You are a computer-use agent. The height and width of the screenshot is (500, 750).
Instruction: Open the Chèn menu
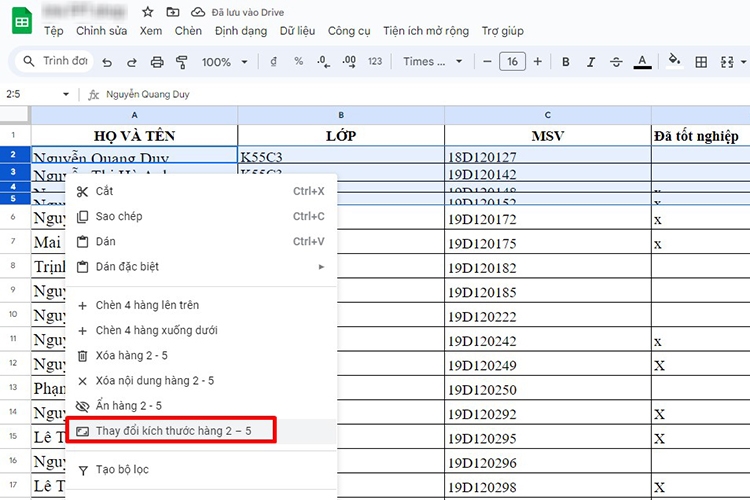pos(188,31)
